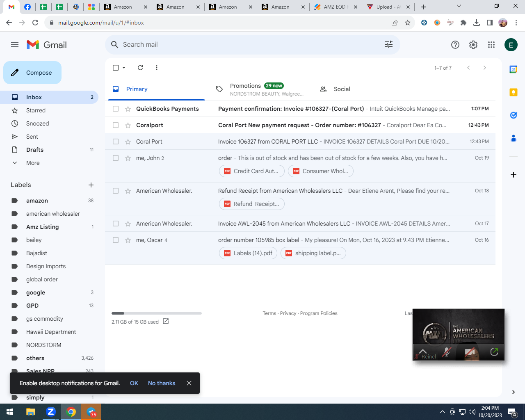Open select-all dropdown arrow

(x=124, y=68)
